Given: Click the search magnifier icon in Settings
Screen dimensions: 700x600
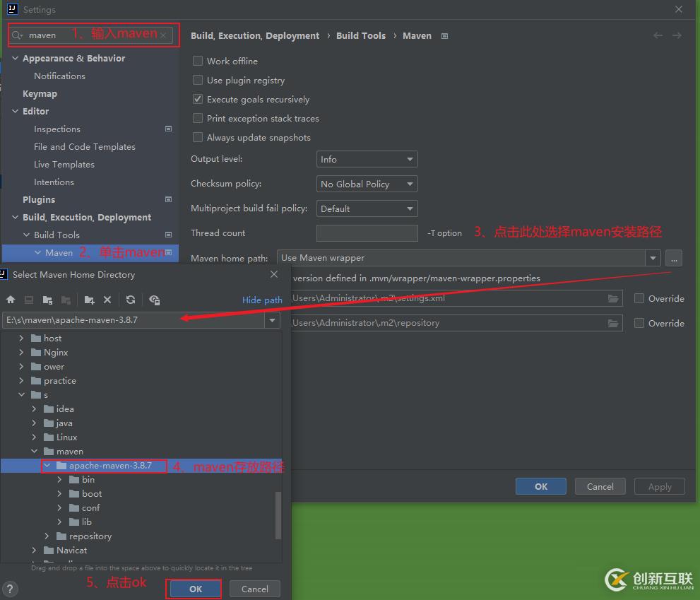Looking at the screenshot, I should point(17,35).
